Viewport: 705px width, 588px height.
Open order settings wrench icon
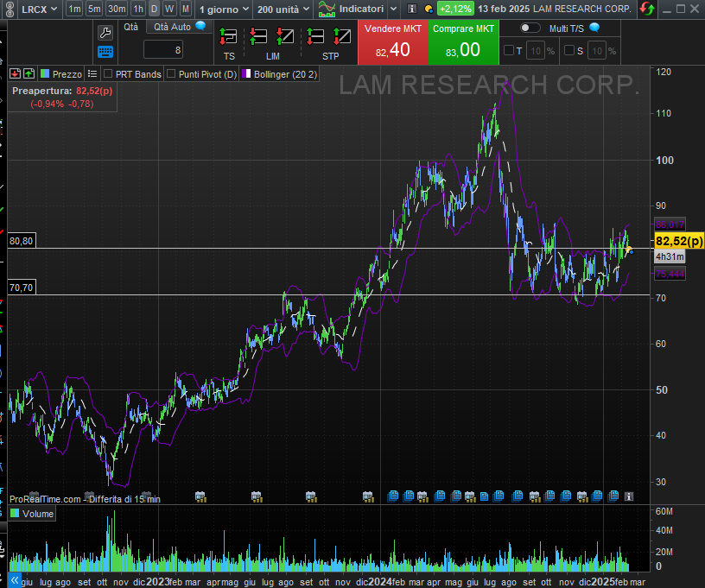tap(105, 33)
